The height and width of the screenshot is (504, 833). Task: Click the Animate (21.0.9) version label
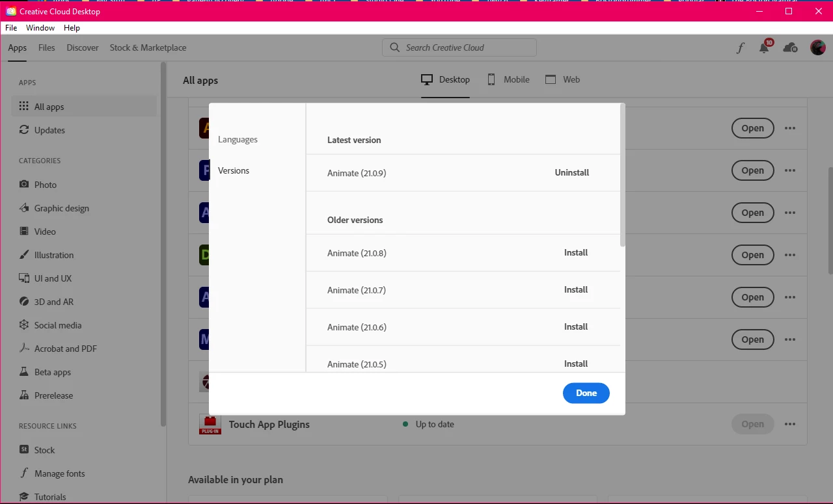coord(357,173)
